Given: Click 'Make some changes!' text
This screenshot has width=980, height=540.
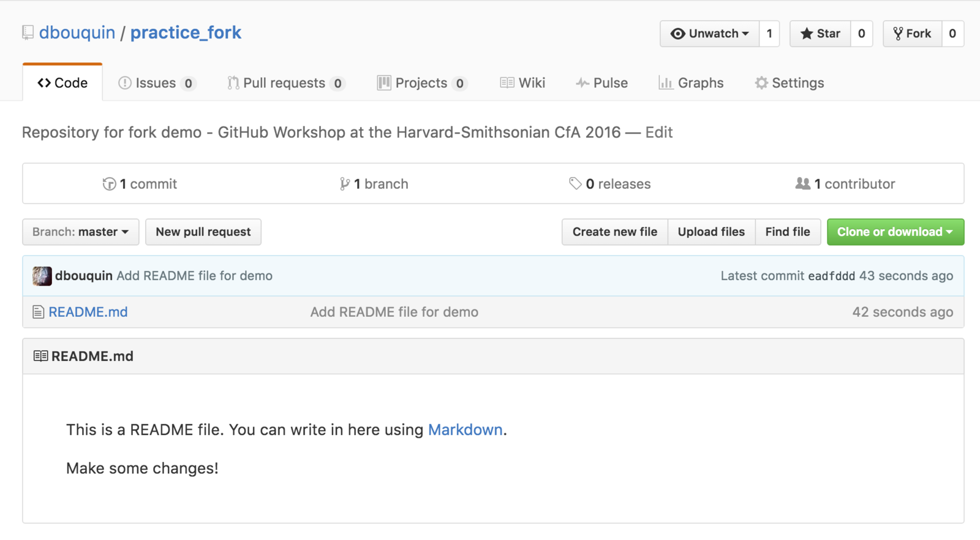Looking at the screenshot, I should (x=142, y=468).
